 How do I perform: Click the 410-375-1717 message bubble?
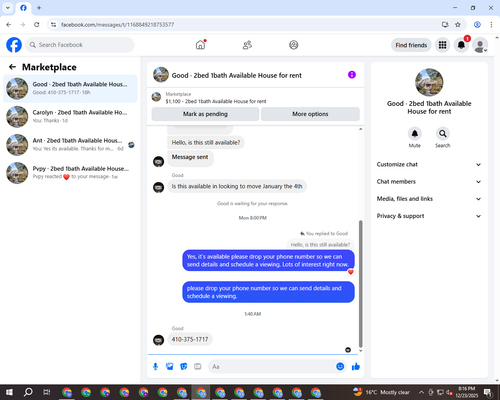[190, 339]
